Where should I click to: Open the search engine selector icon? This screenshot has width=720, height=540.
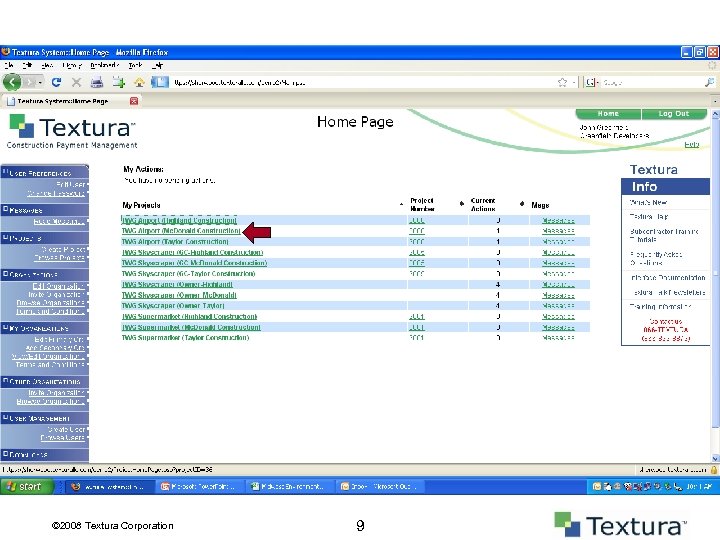tap(591, 82)
